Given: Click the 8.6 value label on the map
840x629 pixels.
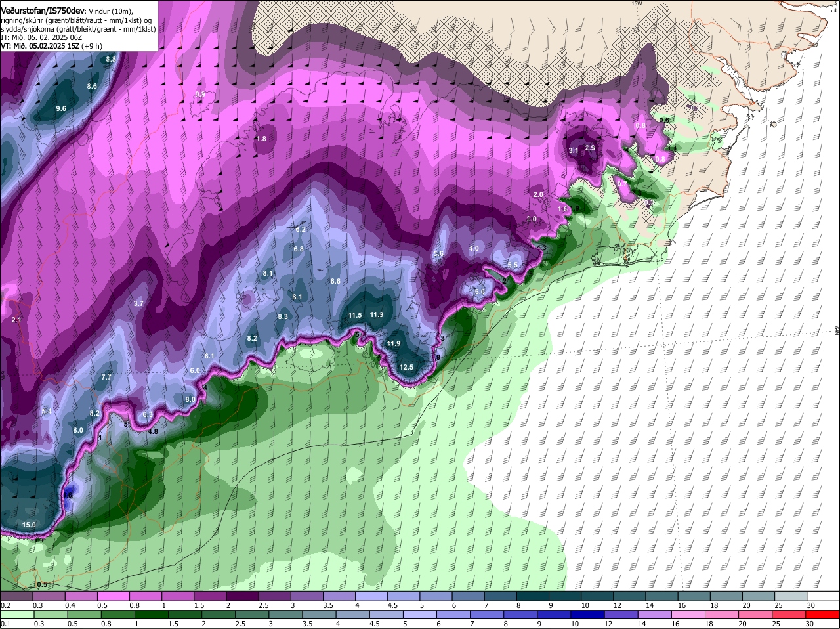Looking at the screenshot, I should tap(92, 86).
